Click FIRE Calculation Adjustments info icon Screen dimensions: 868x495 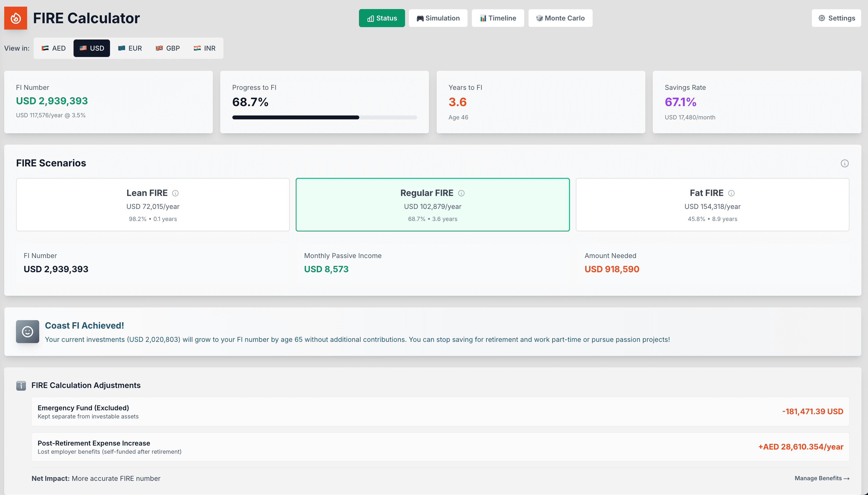pos(21,386)
